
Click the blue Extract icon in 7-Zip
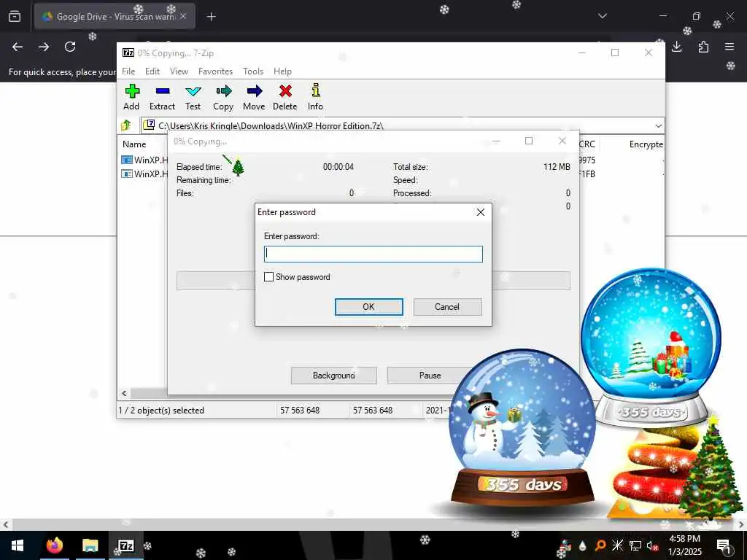point(163,91)
